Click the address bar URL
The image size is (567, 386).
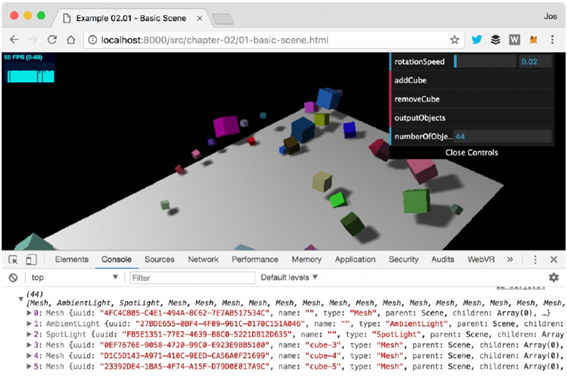click(215, 40)
